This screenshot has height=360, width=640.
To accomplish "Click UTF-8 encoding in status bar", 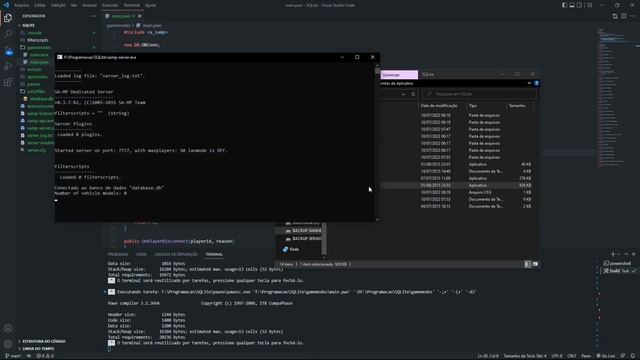I will pyautogui.click(x=557, y=356).
